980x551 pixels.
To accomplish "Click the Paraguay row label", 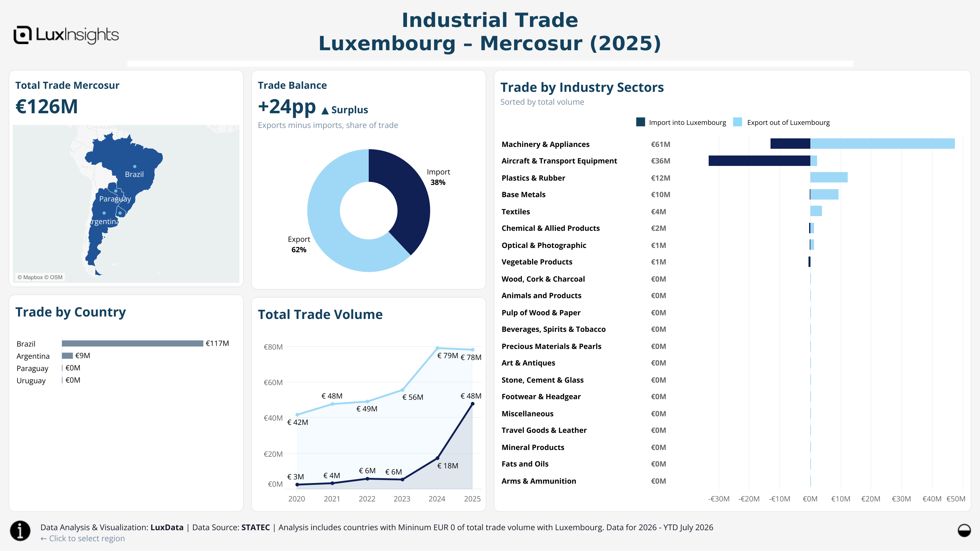I will click(x=32, y=369).
